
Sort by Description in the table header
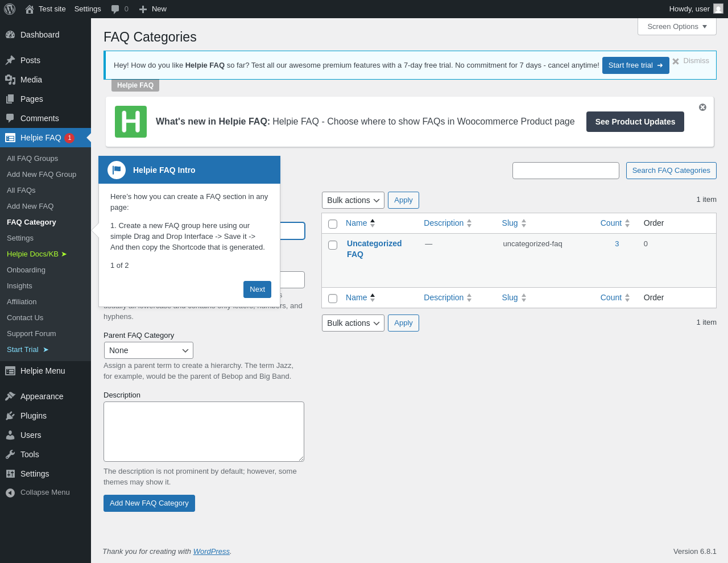coord(448,223)
